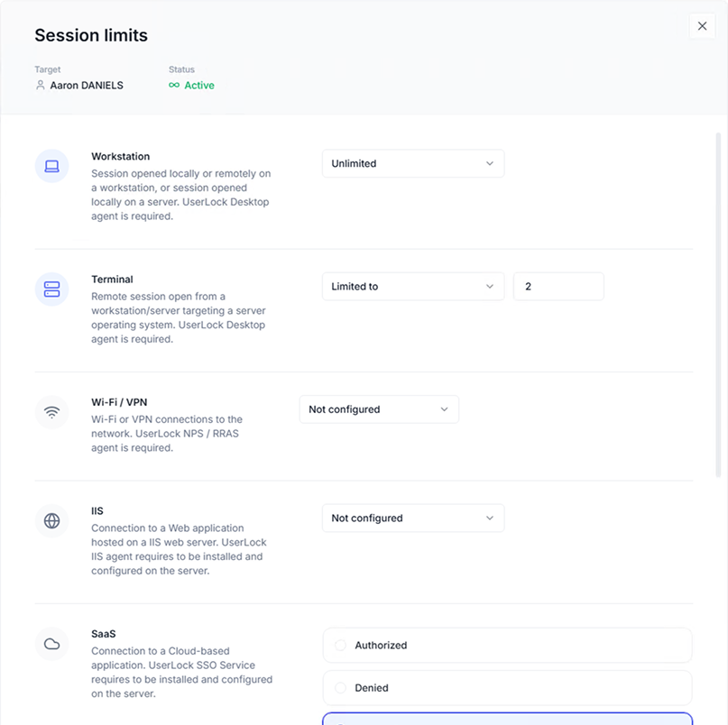Image resolution: width=728 pixels, height=725 pixels.
Task: Open the Workstation Unlimited dropdown
Action: pyautogui.click(x=412, y=163)
